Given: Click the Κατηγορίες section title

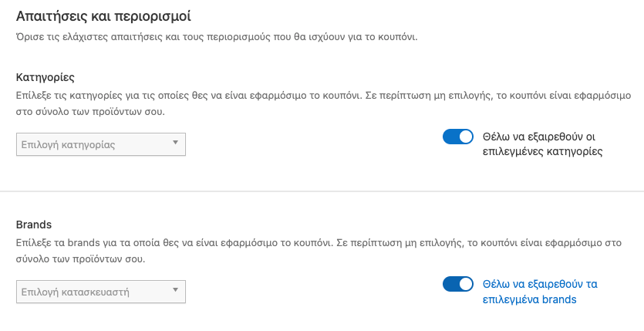Looking at the screenshot, I should click(46, 77).
